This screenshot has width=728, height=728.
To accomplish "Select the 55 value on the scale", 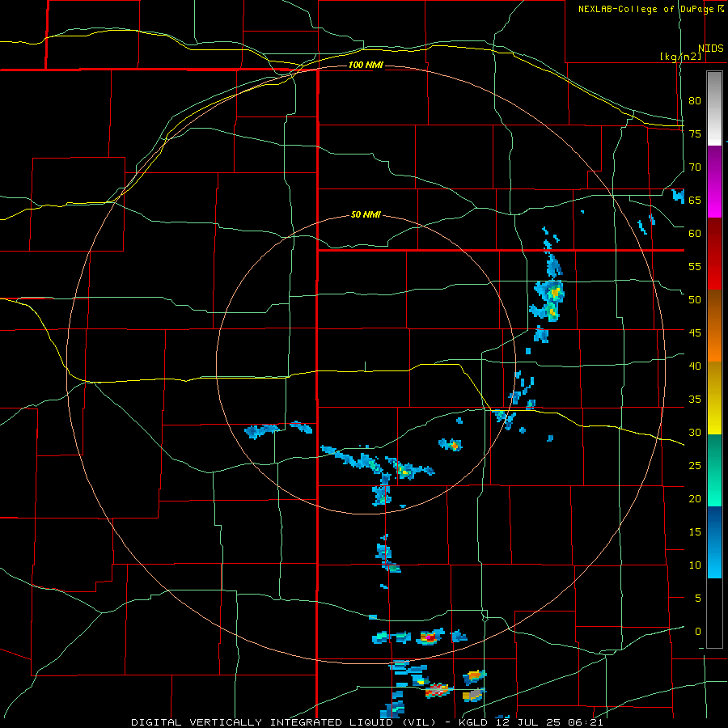I will pyautogui.click(x=695, y=267).
